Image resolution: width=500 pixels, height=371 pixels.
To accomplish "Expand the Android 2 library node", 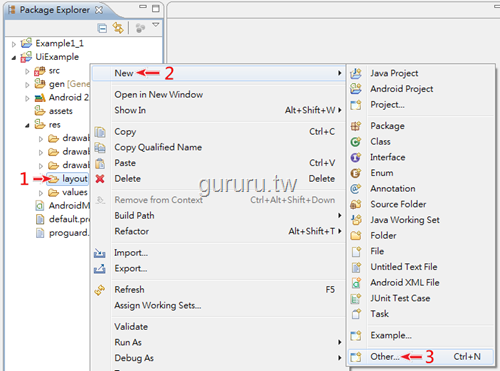I will (x=27, y=98).
